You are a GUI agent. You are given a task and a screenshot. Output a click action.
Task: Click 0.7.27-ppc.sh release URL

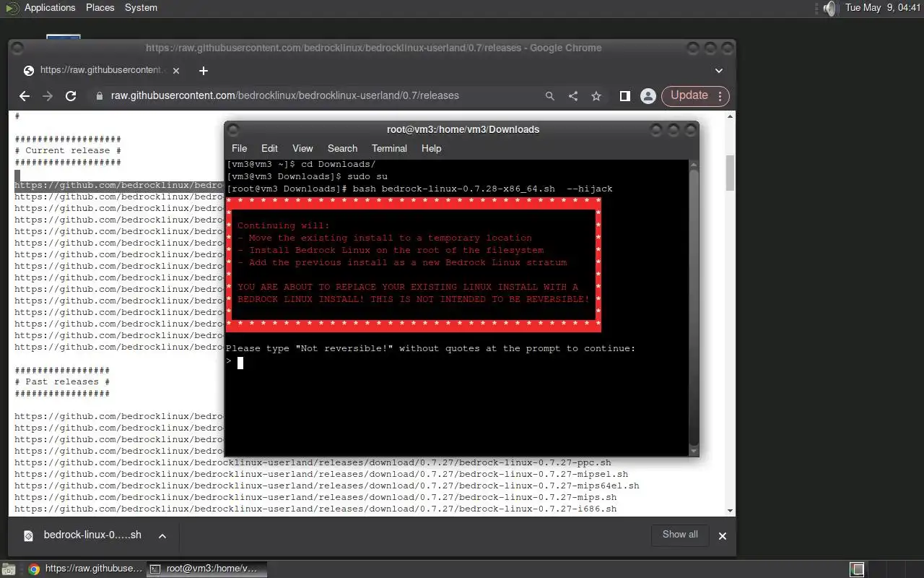(x=313, y=462)
